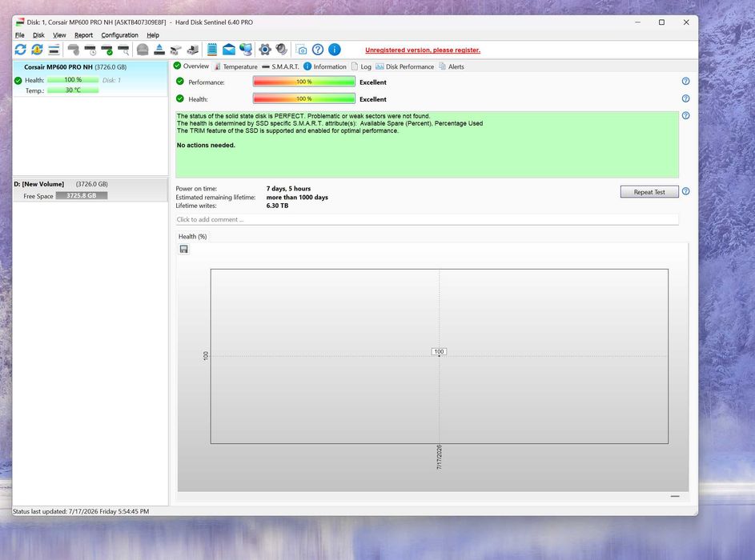The image size is (755, 560).
Task: Click the speaker sound toolbar icon
Action: tap(282, 50)
